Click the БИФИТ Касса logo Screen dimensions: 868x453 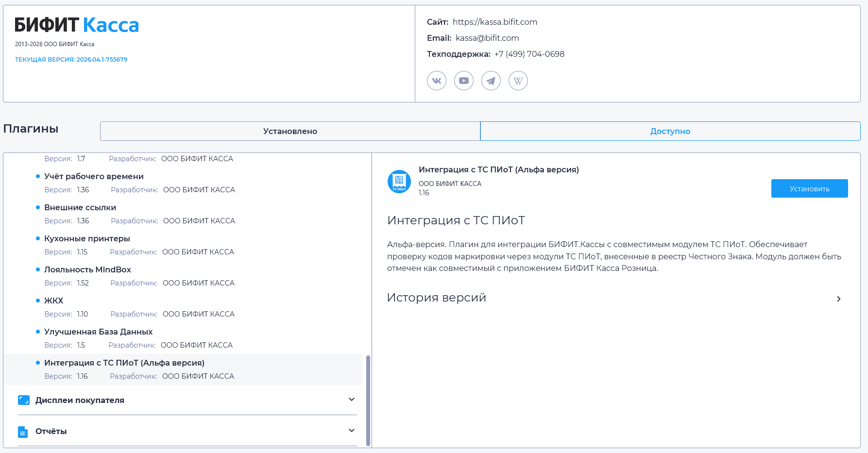point(77,25)
